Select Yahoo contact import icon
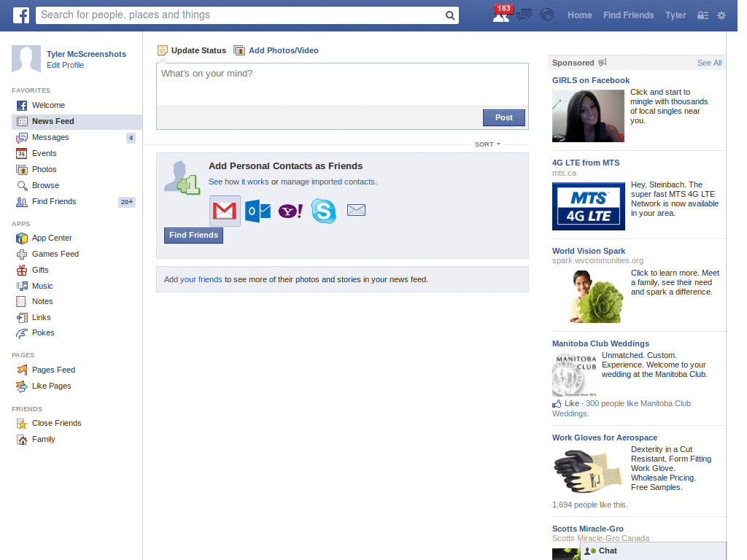The image size is (747, 560). pyautogui.click(x=290, y=211)
